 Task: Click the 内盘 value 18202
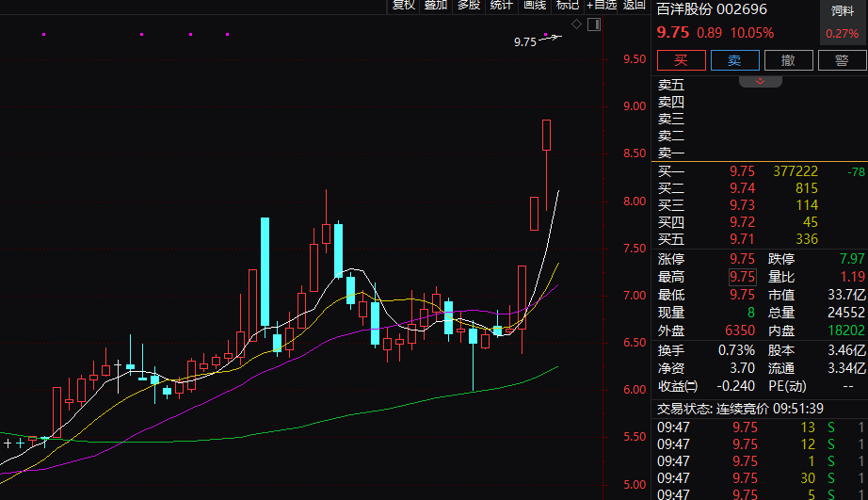[x=845, y=331]
